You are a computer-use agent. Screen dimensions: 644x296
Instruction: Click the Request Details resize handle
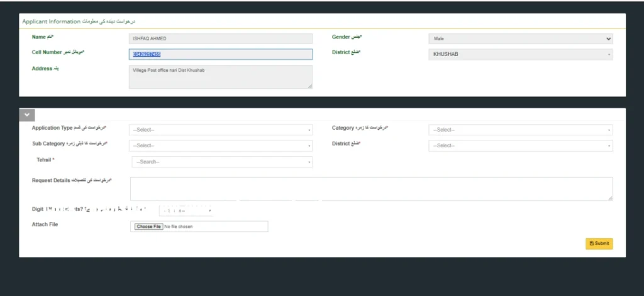click(610, 198)
